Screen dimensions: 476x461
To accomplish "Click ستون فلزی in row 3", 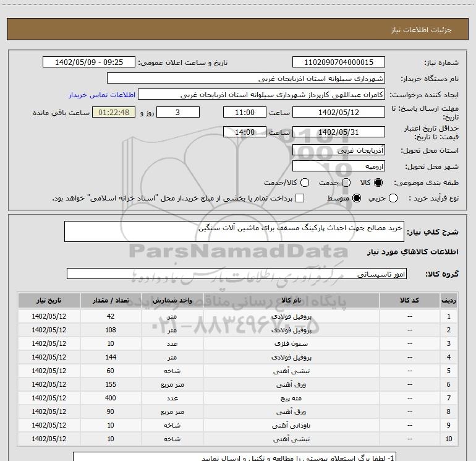I will pos(291,343).
